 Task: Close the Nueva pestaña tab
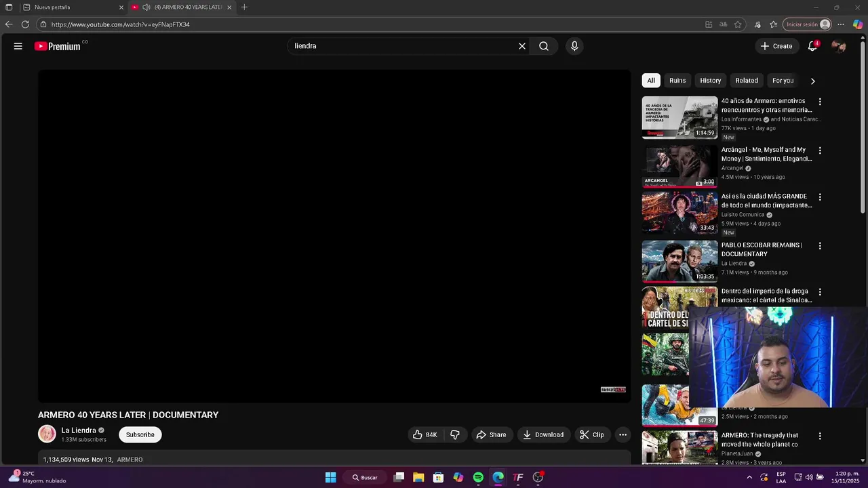[121, 7]
